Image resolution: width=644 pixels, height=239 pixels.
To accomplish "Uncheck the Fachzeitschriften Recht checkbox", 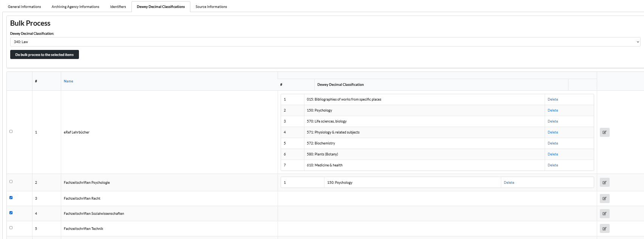I will pyautogui.click(x=11, y=198).
